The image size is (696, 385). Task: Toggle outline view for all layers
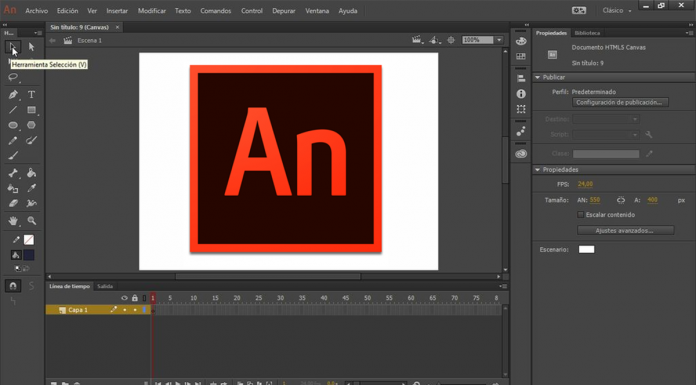pyautogui.click(x=144, y=298)
